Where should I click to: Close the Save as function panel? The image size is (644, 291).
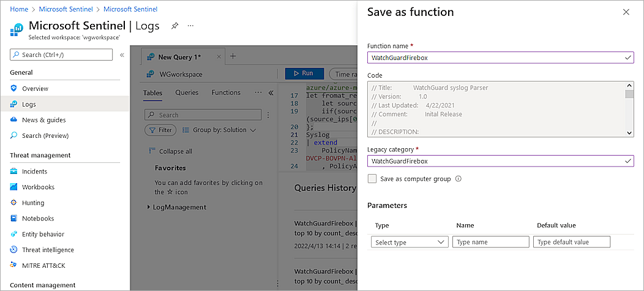coord(626,12)
